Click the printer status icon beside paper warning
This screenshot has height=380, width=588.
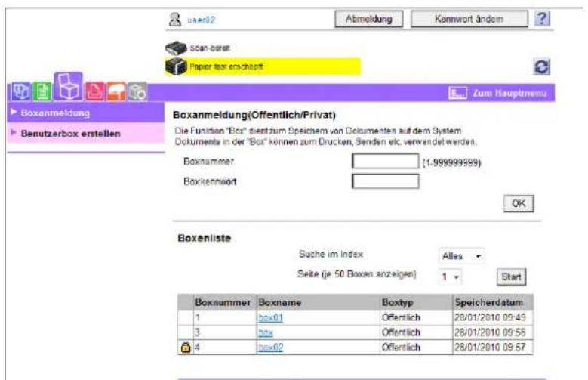pyautogui.click(x=176, y=66)
